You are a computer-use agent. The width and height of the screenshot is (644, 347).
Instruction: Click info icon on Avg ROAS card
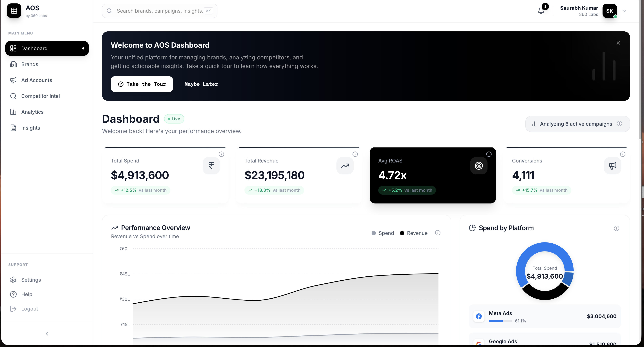pos(489,154)
